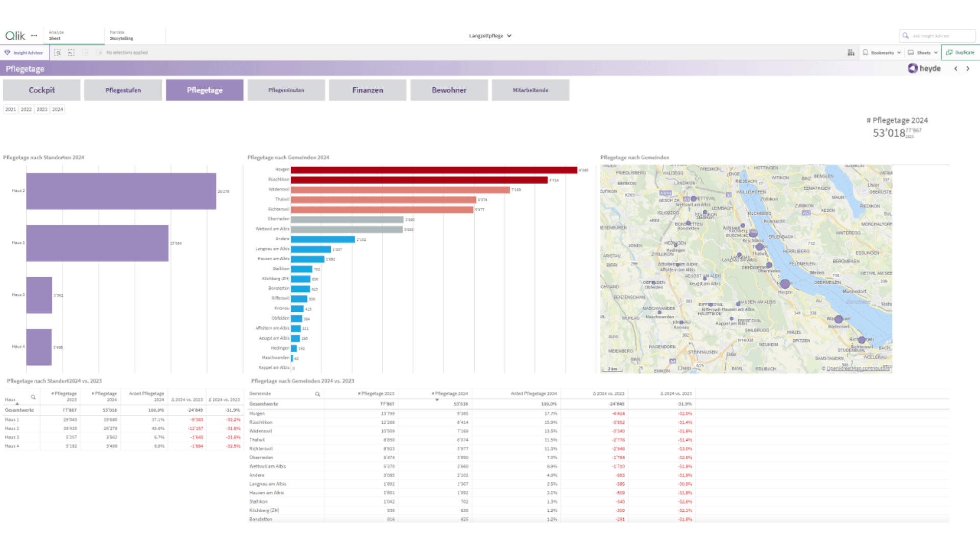The width and height of the screenshot is (980, 551).
Task: Go to the previous sheet arrow
Action: [955, 68]
